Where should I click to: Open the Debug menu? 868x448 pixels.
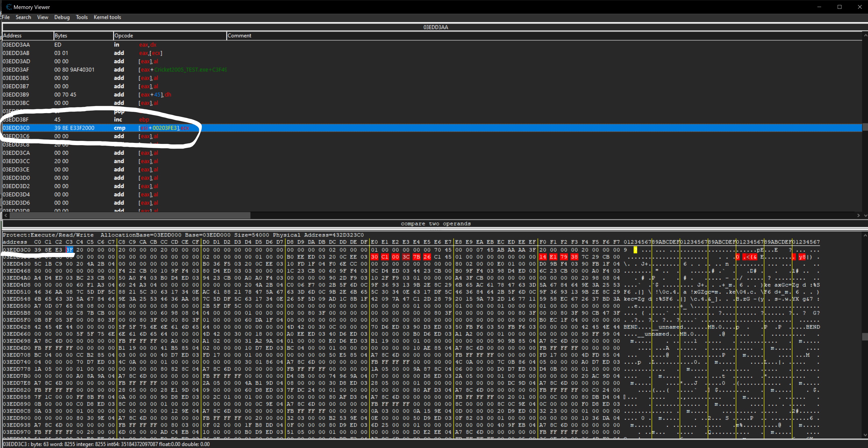[x=62, y=17]
